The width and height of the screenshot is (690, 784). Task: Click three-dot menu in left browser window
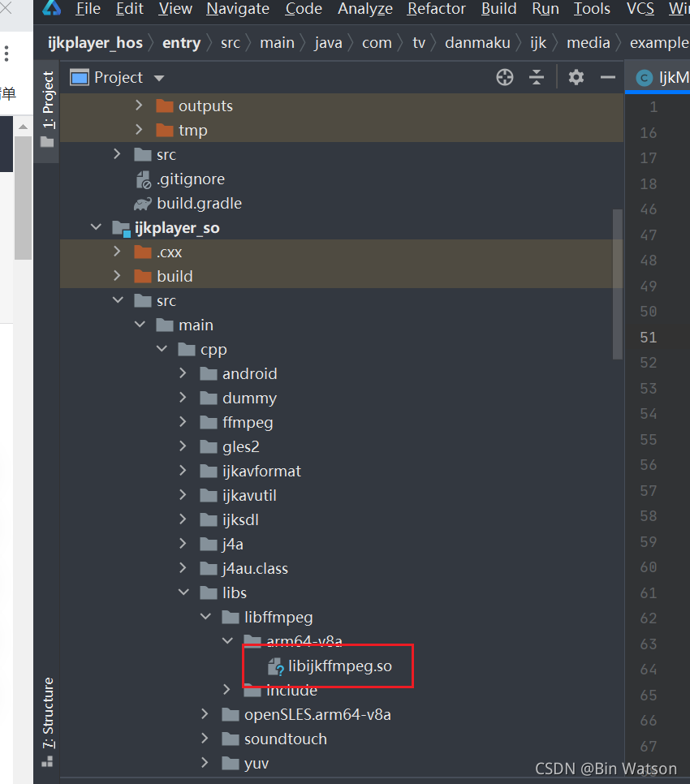click(6, 53)
